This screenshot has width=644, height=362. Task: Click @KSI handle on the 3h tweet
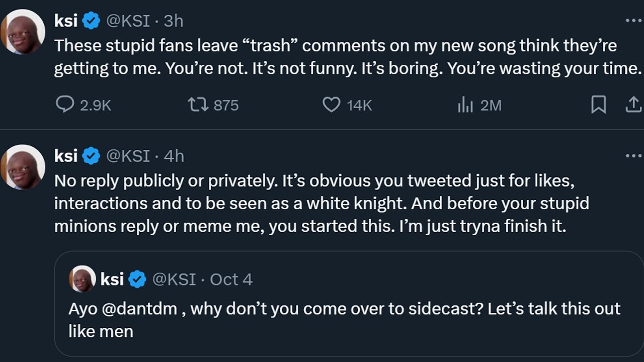(x=128, y=21)
